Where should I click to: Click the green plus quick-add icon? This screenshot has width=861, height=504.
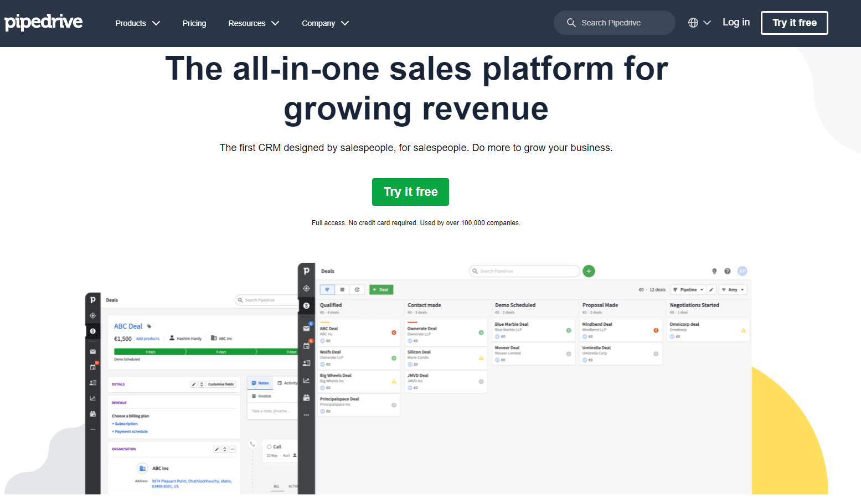click(589, 271)
